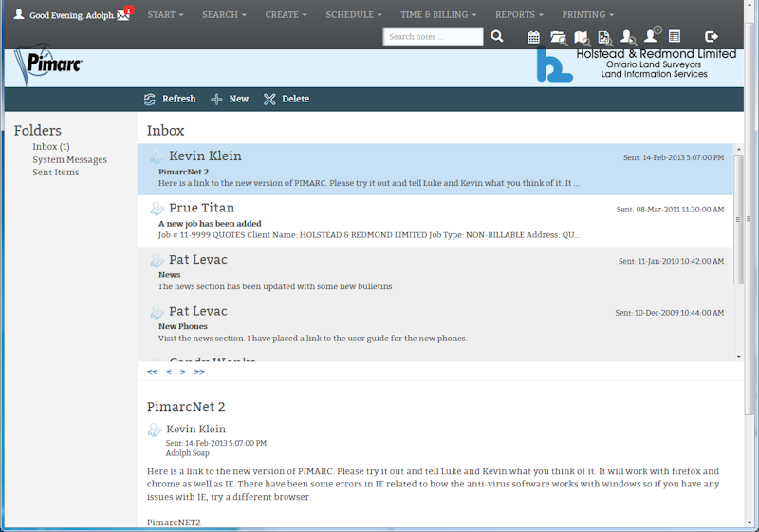This screenshot has width=759, height=532.
Task: Click avatar icon of New Phones message
Action: pos(157,312)
